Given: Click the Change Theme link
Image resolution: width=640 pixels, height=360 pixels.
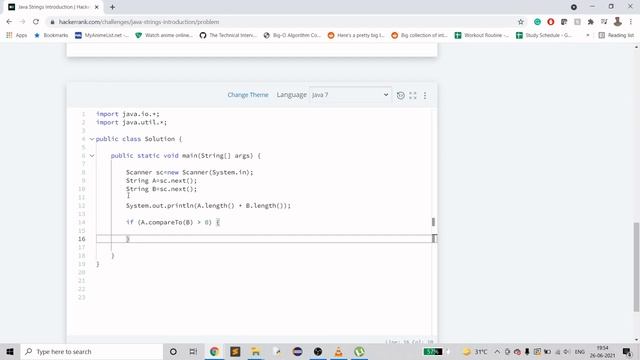Looking at the screenshot, I should (248, 95).
